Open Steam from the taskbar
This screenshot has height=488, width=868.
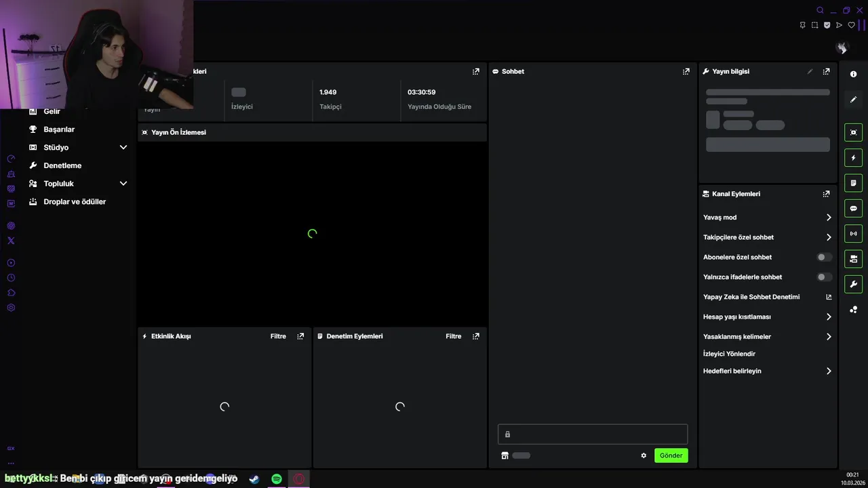[254, 479]
